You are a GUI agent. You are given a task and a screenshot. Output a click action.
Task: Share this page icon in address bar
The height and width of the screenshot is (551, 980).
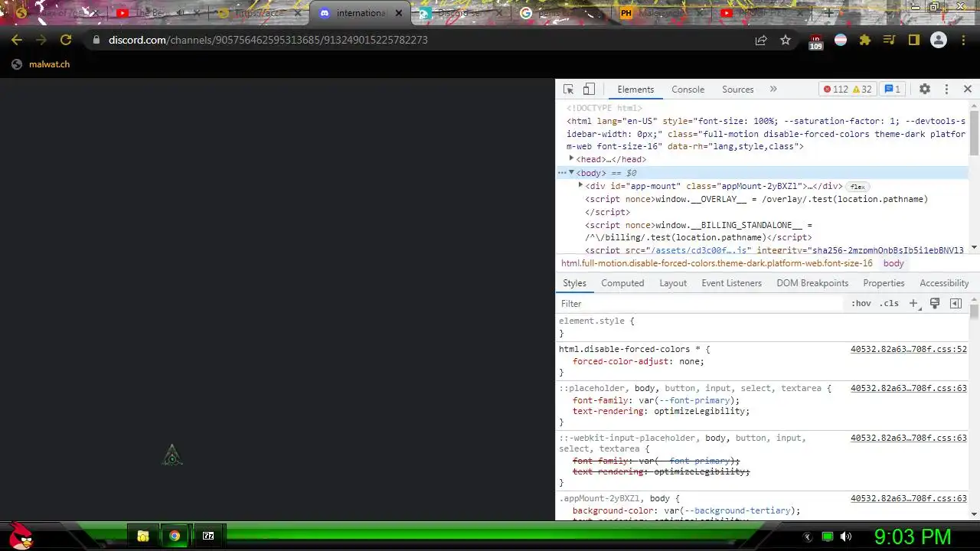coord(761,40)
